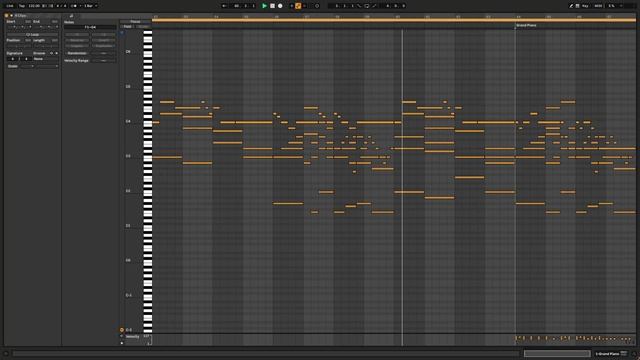Click the detail view overview box
This screenshot has height=360, width=640.
[x=557, y=353]
